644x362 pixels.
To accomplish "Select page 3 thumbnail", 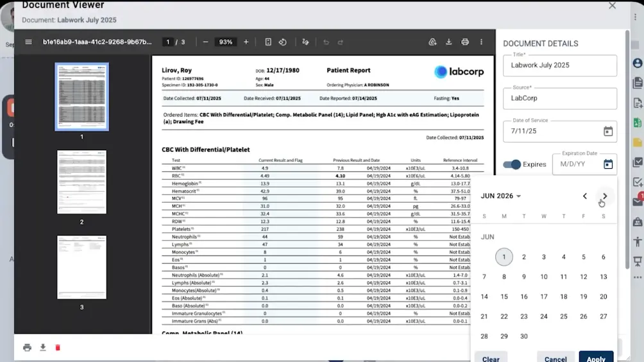I will (x=81, y=267).
